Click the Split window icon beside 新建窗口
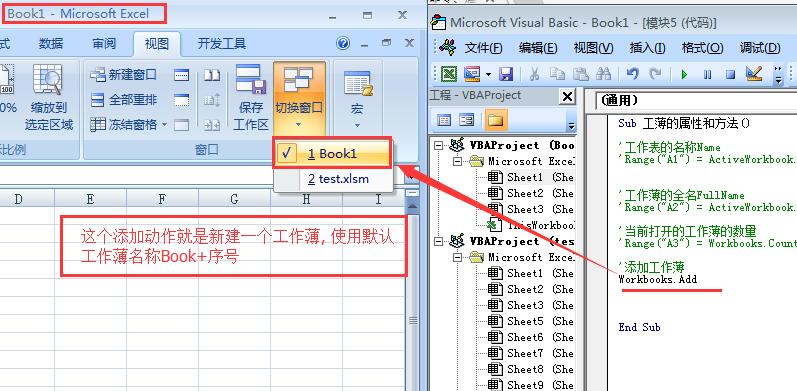Viewport: 797px width, 391px height. (181, 75)
